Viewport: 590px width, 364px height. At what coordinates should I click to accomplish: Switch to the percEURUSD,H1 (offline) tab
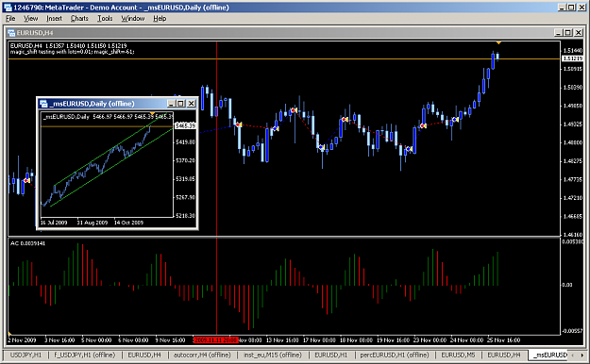coord(395,355)
